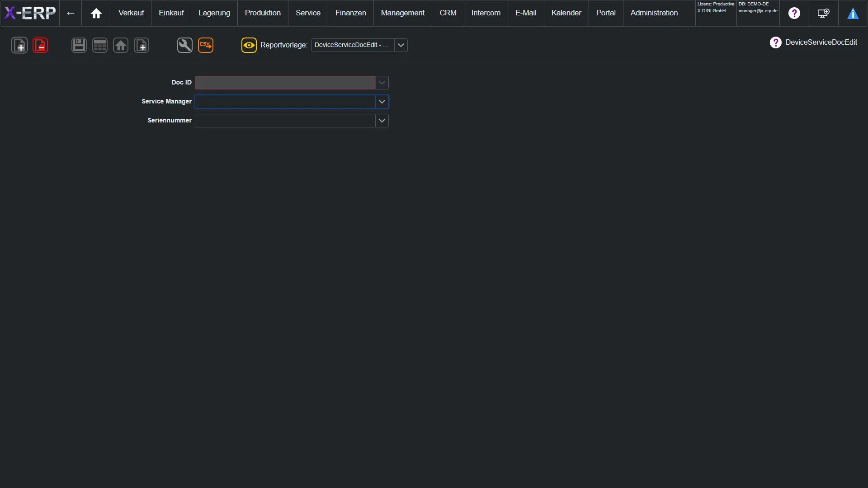This screenshot has height=488, width=868.
Task: Open the Administration menu
Action: 654,13
